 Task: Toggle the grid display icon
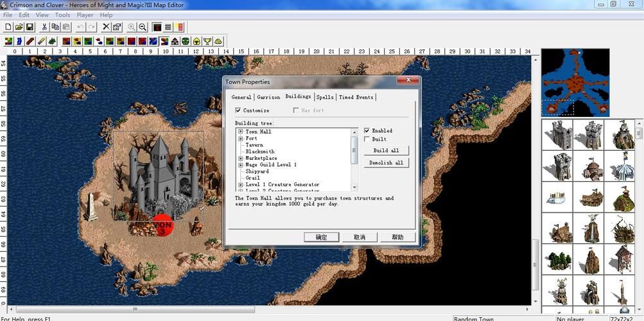tap(168, 27)
